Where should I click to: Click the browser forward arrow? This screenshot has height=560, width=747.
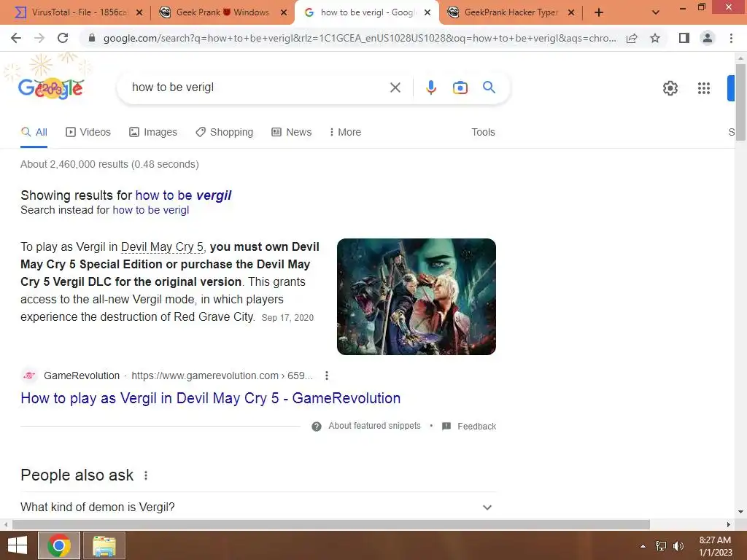click(x=39, y=38)
